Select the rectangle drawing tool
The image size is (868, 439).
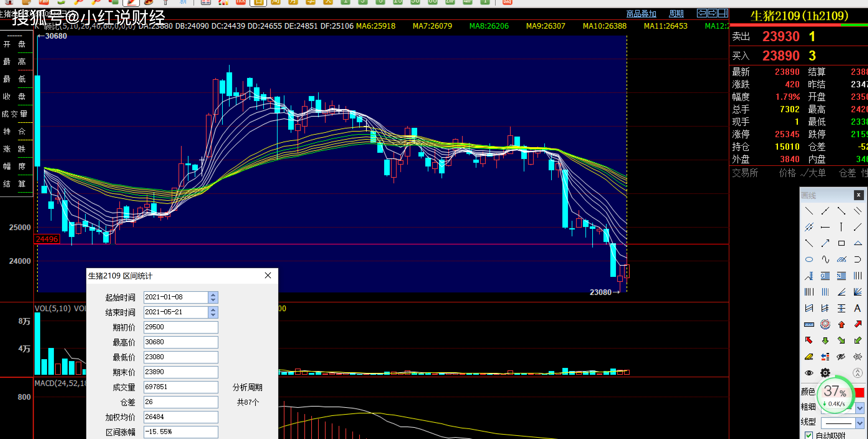tap(842, 243)
